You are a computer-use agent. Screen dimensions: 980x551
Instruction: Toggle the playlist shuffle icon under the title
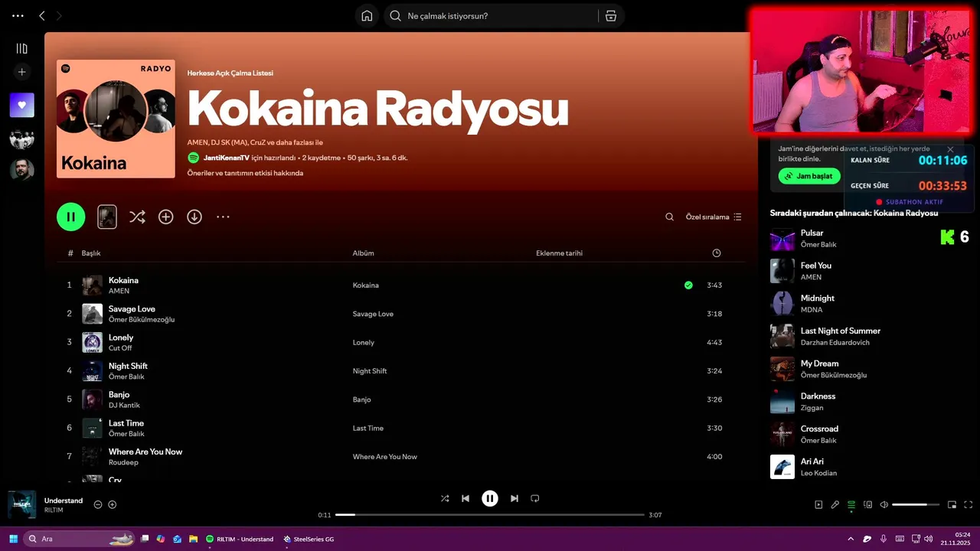click(137, 217)
